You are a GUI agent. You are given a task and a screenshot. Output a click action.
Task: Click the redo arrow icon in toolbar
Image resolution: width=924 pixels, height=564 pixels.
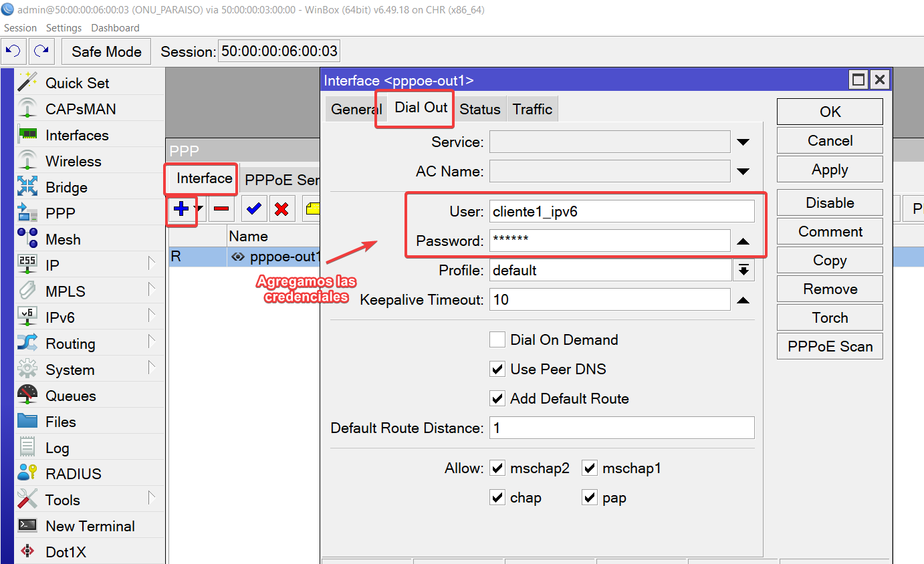(41, 51)
